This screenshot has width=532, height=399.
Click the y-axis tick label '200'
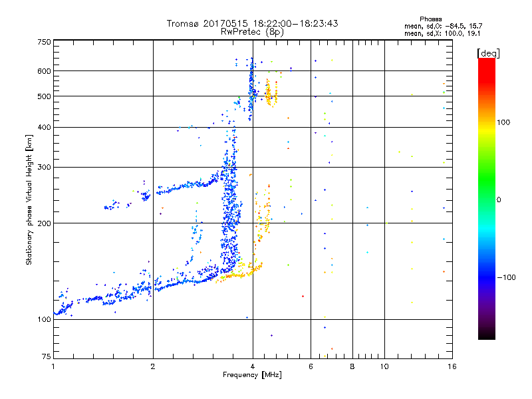tap(44, 223)
